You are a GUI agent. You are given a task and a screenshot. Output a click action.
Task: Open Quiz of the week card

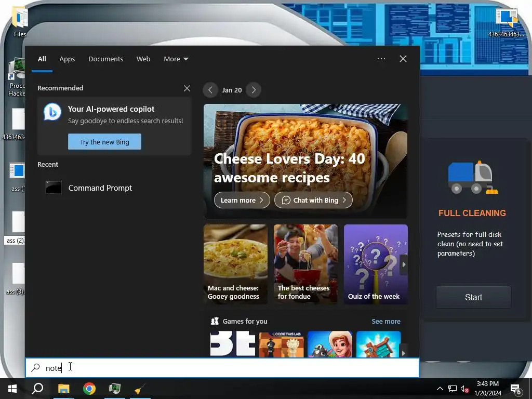[x=376, y=264]
